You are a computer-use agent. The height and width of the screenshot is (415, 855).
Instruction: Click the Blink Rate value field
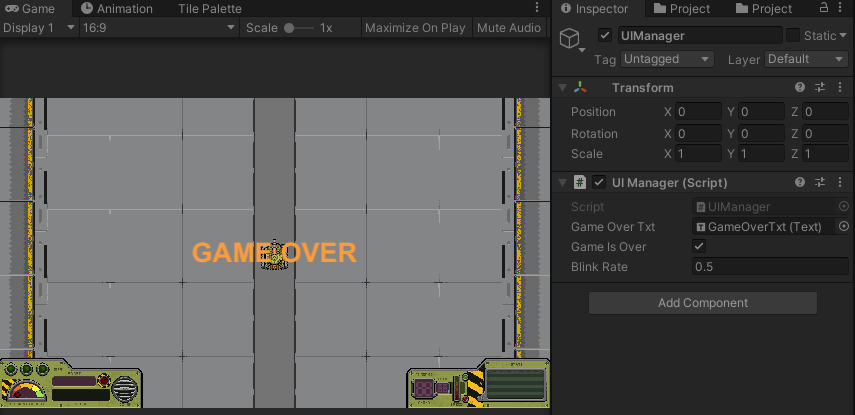tap(770, 267)
